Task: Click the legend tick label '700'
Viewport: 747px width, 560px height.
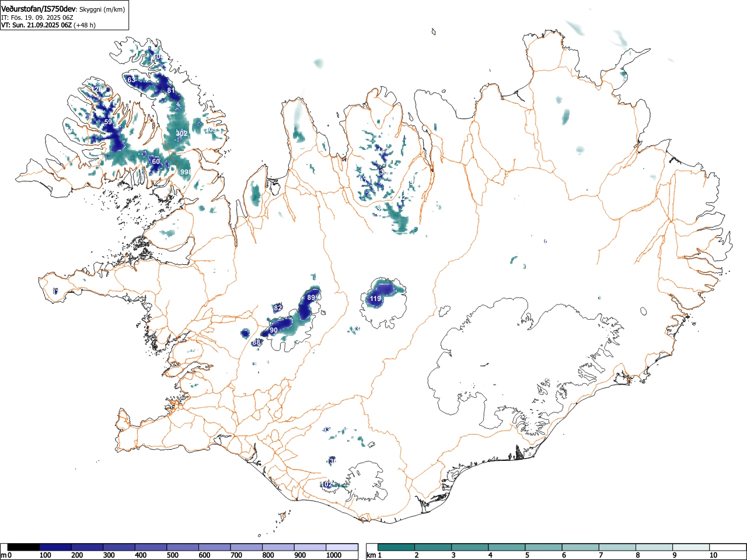Action: 236,555
